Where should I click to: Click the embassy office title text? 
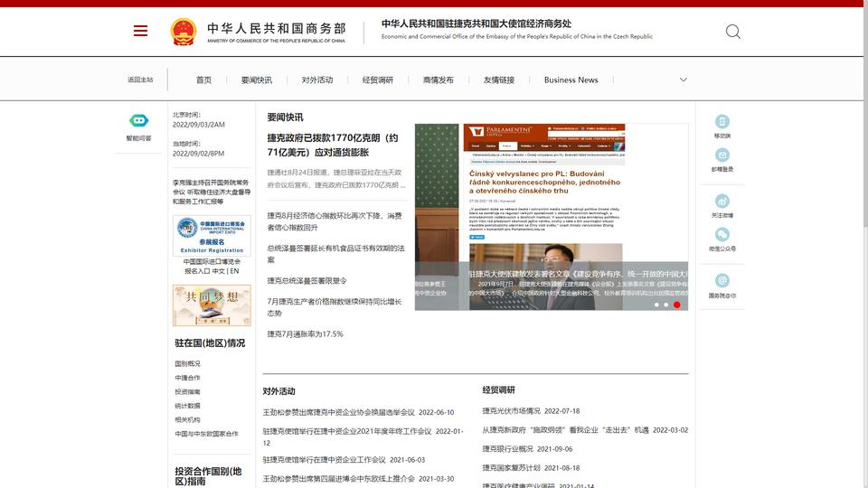pos(476,23)
